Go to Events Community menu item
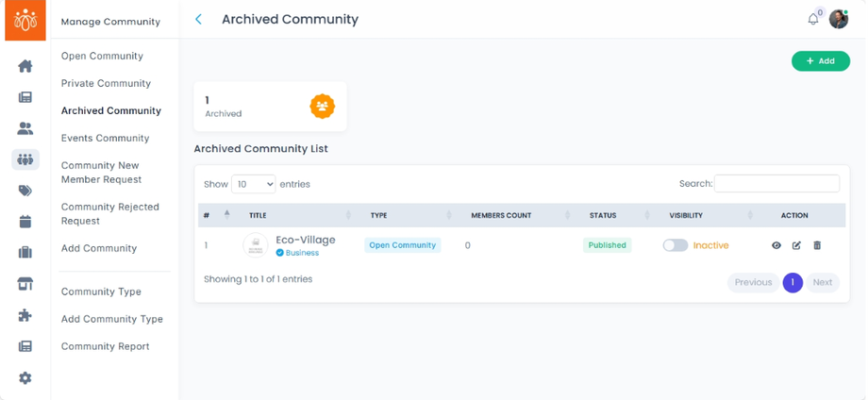 (x=105, y=138)
